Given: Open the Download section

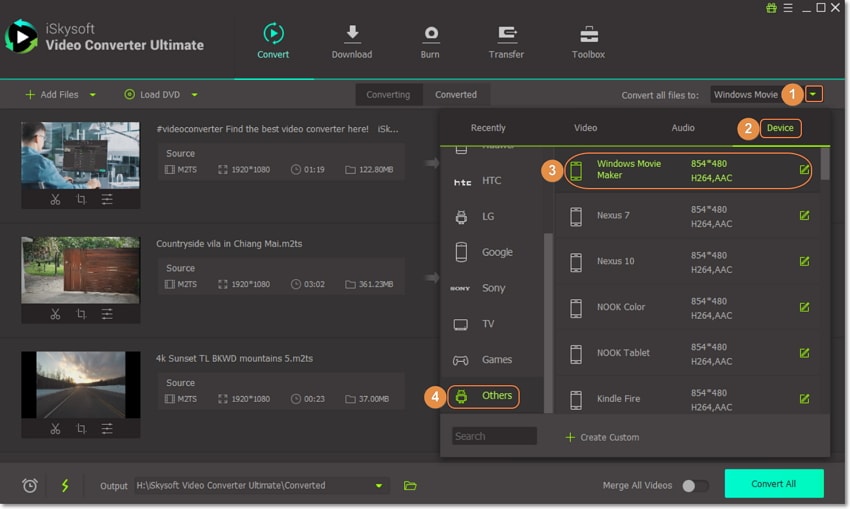Looking at the screenshot, I should (x=352, y=42).
